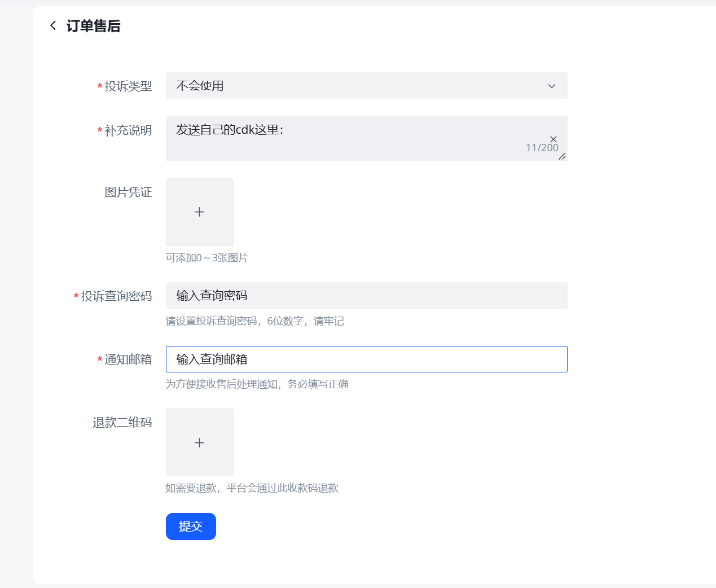Click the 通知邮箱 label
The image size is (716, 588).
pyautogui.click(x=128, y=359)
